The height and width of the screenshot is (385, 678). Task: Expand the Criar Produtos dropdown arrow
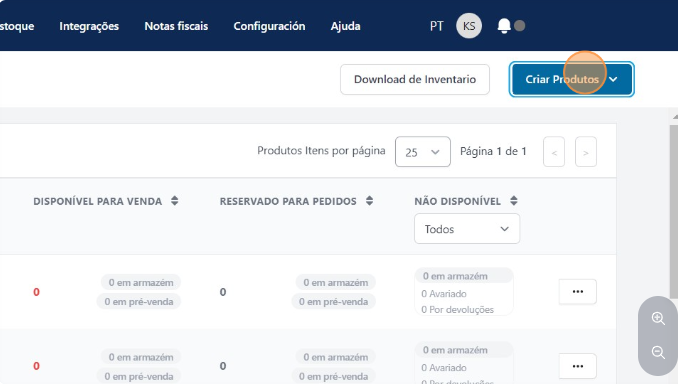pos(613,79)
